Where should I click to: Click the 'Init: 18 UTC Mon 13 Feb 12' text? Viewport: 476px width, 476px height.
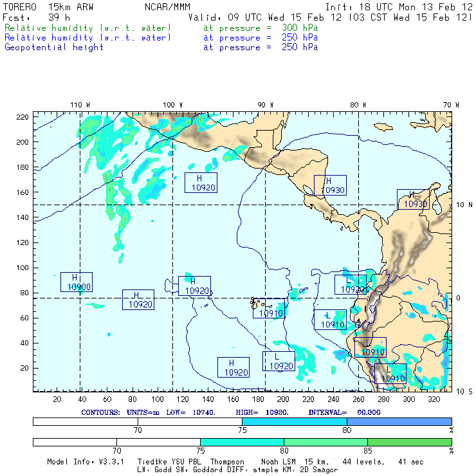(x=399, y=7)
